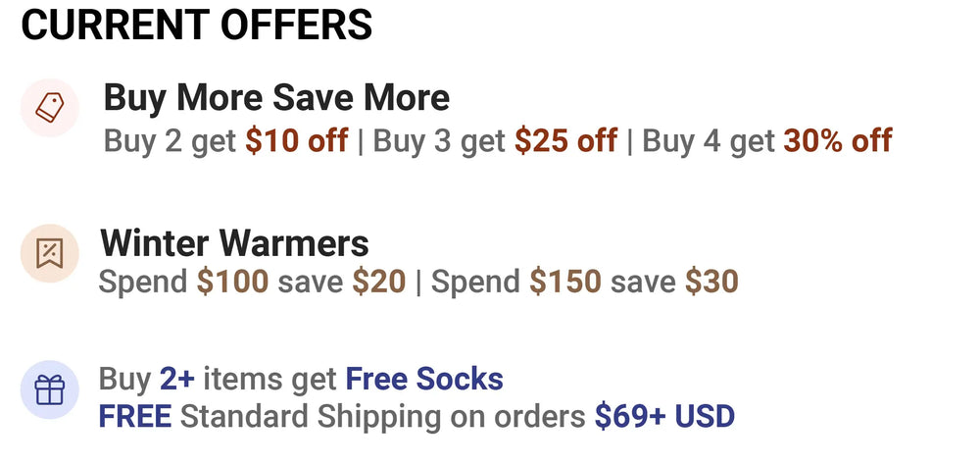The image size is (980, 465).
Task: Open the Buy More Save More offer
Action: coord(276,98)
